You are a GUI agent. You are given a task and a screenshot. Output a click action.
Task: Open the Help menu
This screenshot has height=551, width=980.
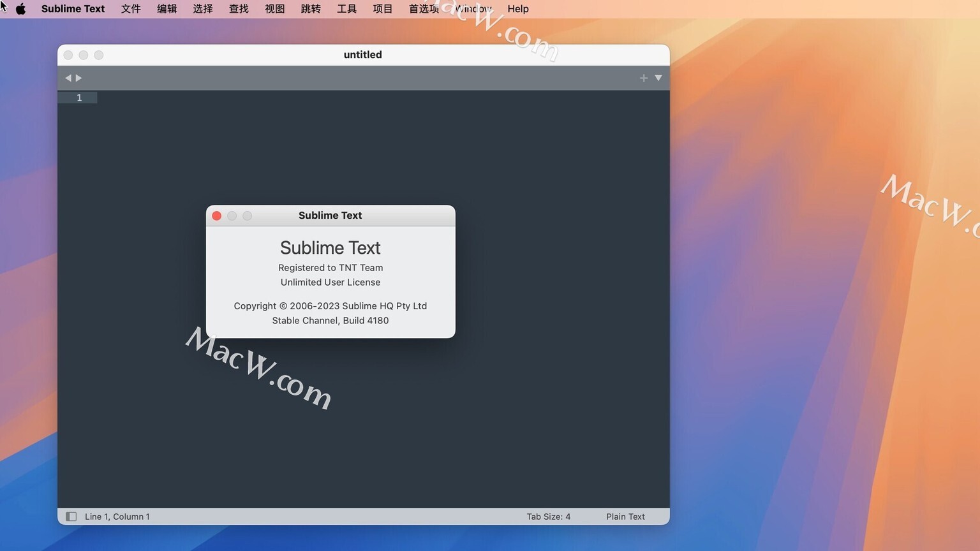(518, 9)
